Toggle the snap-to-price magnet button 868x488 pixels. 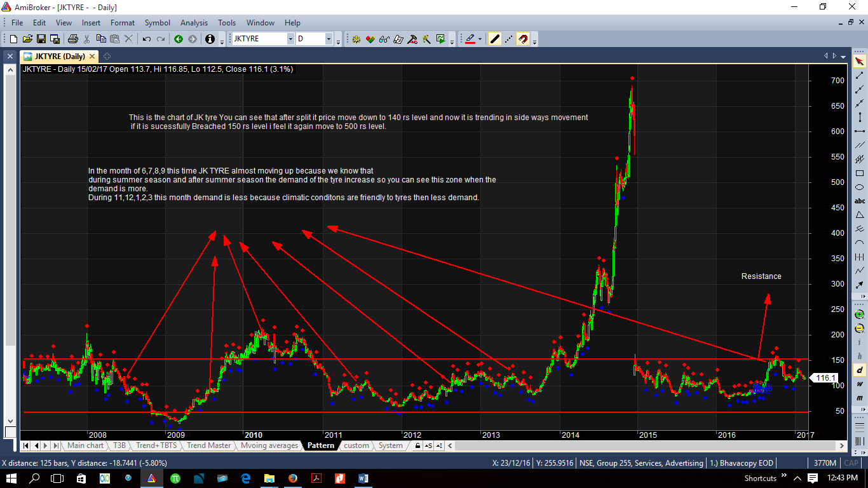click(523, 39)
